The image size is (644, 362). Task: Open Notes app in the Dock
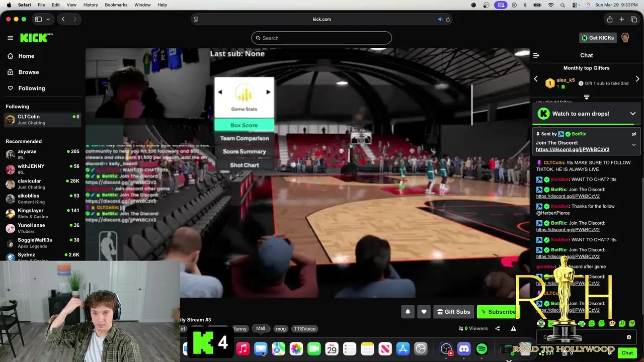[367, 348]
